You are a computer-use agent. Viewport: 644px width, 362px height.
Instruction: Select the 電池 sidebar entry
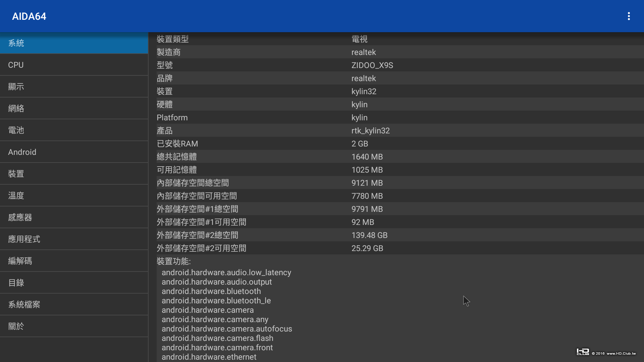pyautogui.click(x=74, y=130)
